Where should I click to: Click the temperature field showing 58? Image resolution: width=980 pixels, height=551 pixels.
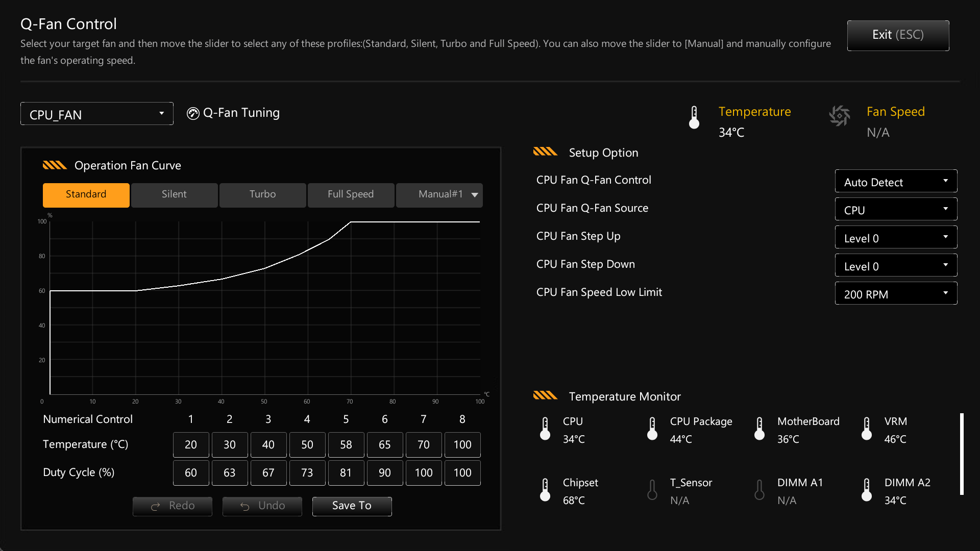(346, 444)
